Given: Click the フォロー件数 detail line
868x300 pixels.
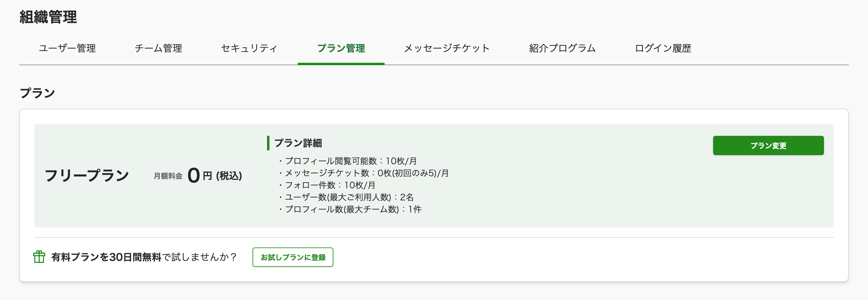Looking at the screenshot, I should pyautogui.click(x=329, y=185).
